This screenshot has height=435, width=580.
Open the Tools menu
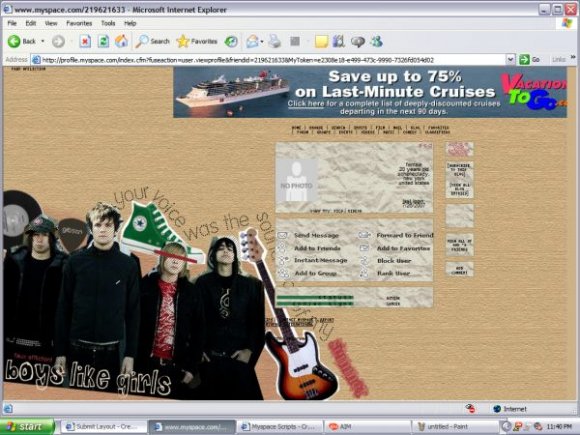click(x=108, y=23)
